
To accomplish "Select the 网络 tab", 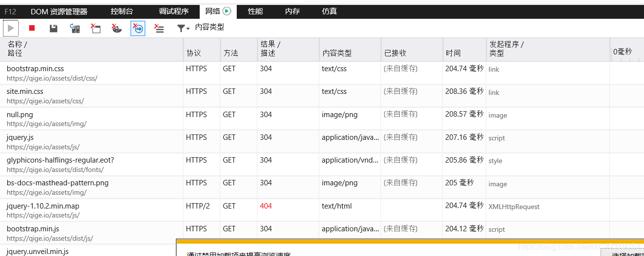I will (218, 11).
